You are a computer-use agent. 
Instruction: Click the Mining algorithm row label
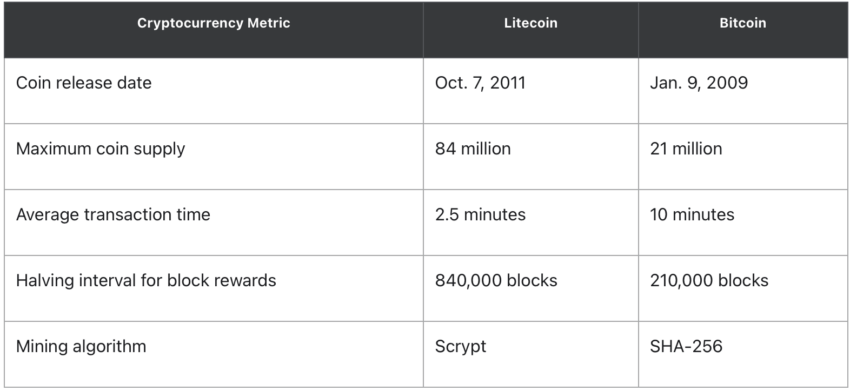[81, 346]
